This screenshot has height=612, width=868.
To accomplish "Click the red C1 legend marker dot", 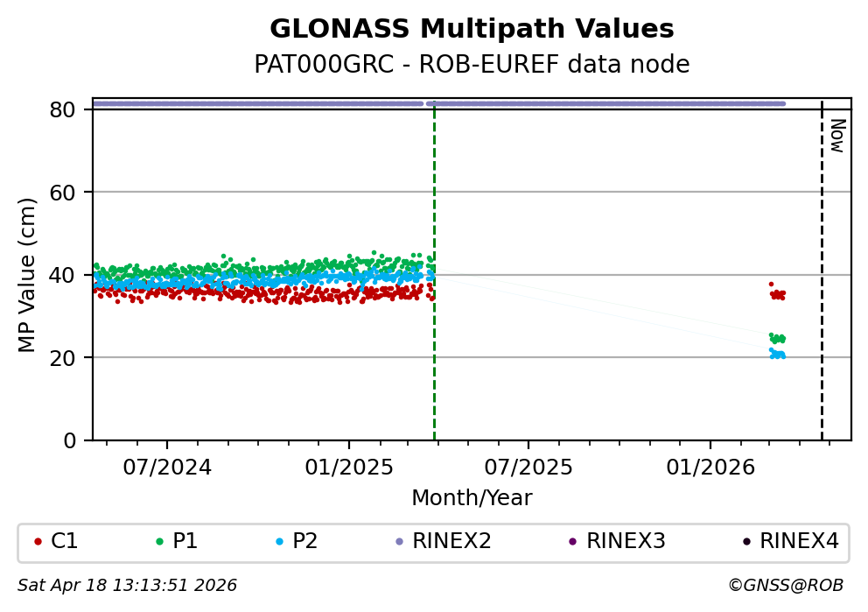I will click(x=38, y=542).
